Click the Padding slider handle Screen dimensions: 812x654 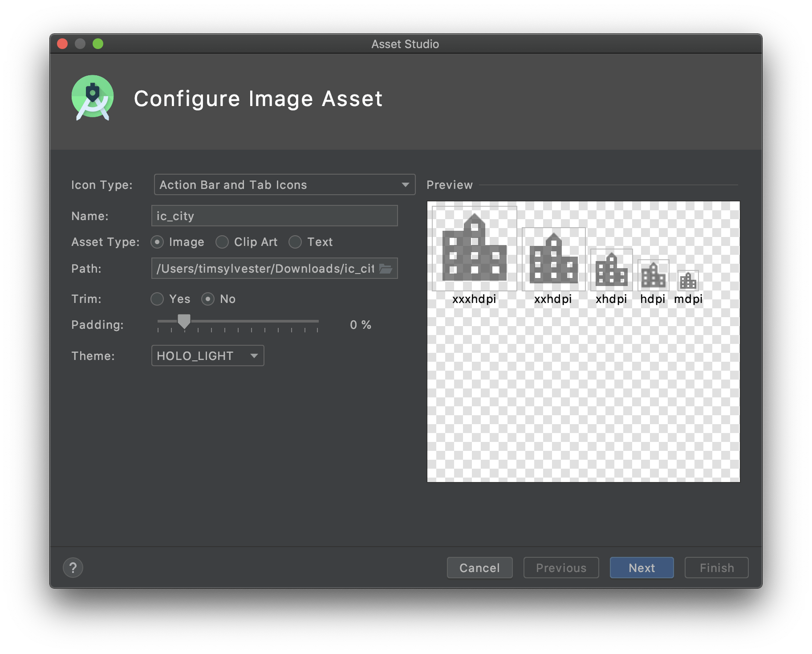click(184, 321)
